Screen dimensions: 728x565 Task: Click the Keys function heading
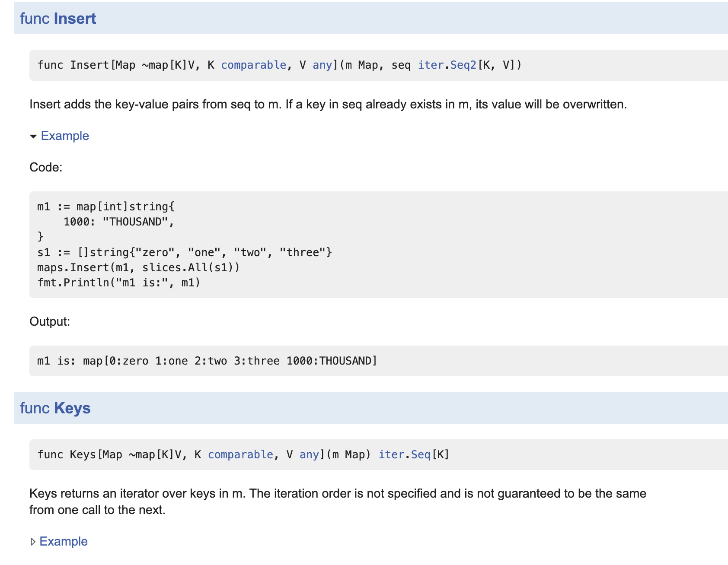point(72,408)
